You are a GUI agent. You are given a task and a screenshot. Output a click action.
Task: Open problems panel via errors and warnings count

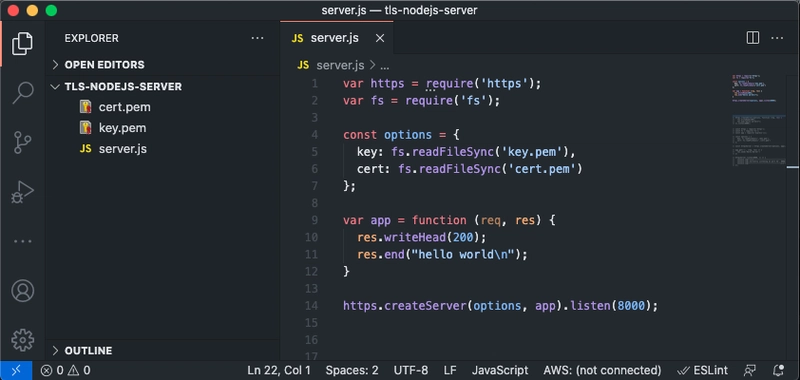pos(65,370)
